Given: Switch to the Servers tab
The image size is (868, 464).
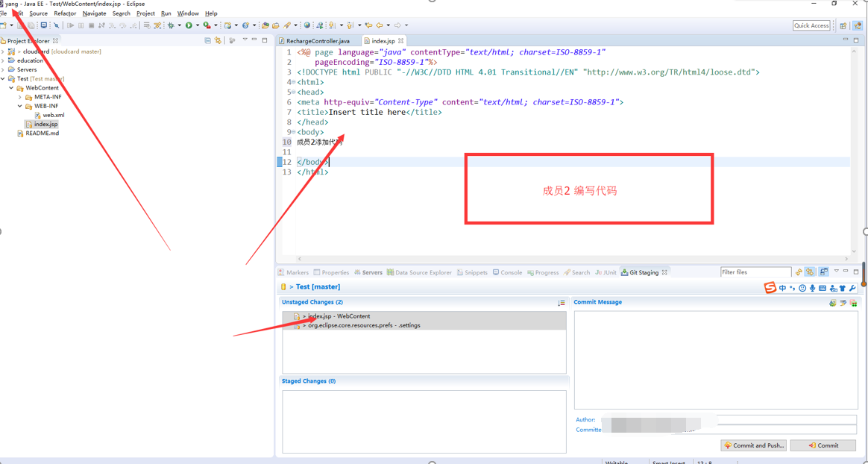Looking at the screenshot, I should point(368,272).
